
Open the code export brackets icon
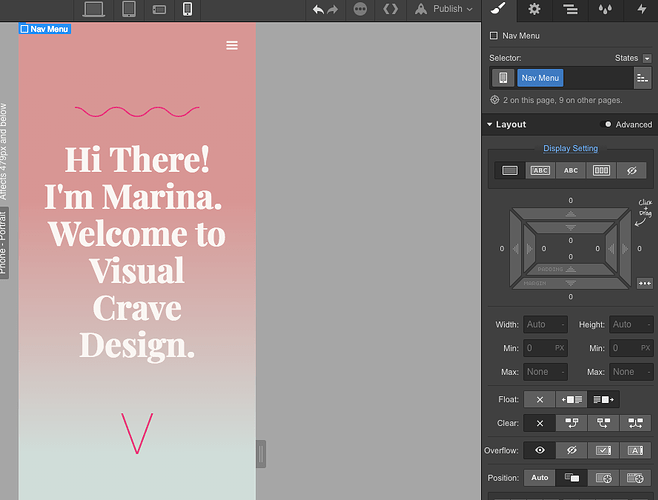(390, 9)
